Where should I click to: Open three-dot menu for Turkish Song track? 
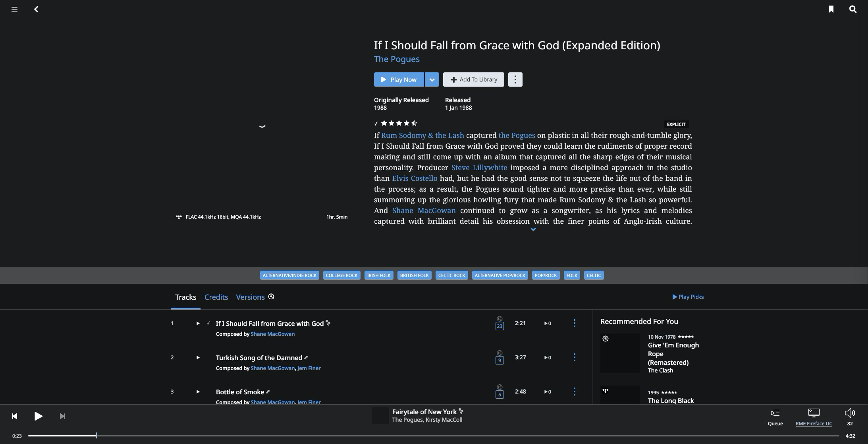click(574, 357)
